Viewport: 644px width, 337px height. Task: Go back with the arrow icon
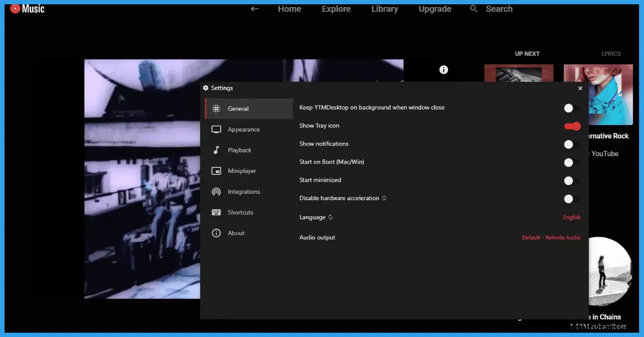tap(255, 9)
